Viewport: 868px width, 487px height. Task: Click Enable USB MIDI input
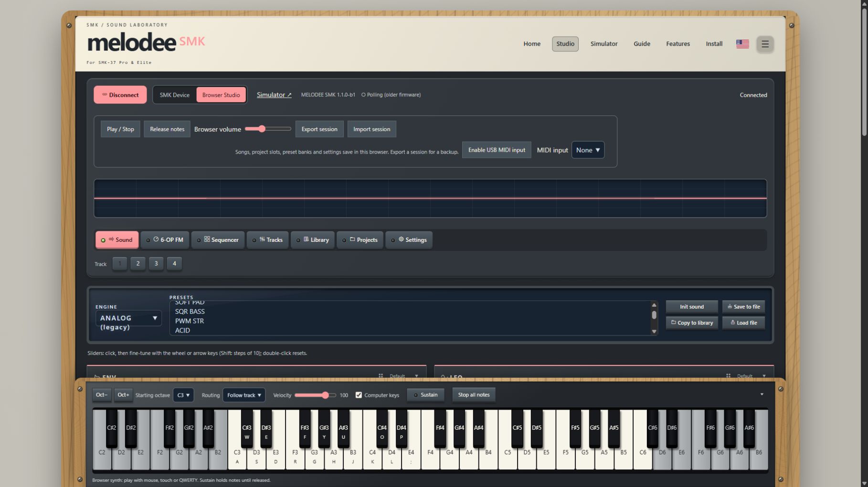point(497,150)
